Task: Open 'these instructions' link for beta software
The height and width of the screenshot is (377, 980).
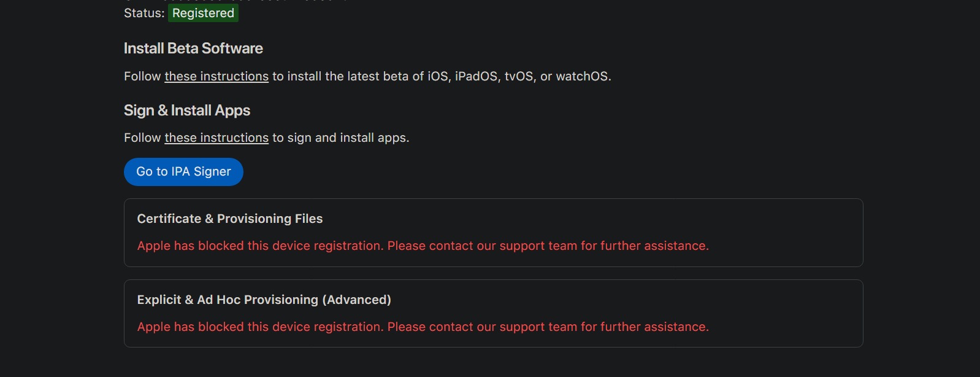Action: [x=216, y=76]
